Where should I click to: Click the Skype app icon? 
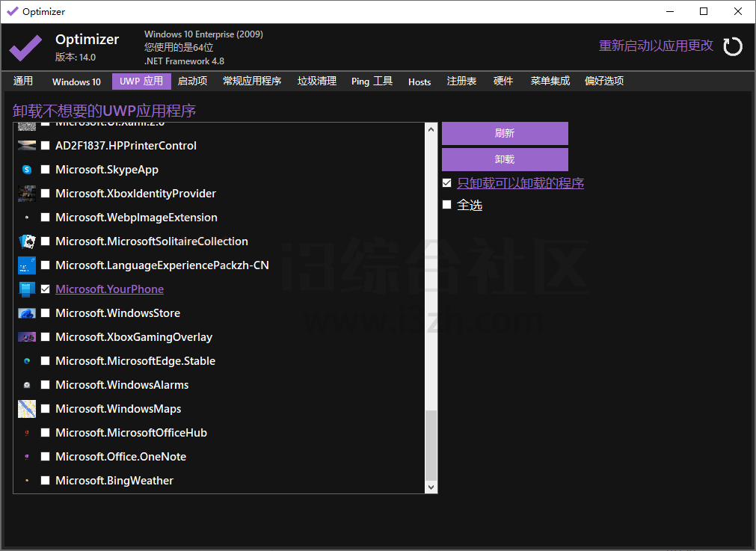27,170
